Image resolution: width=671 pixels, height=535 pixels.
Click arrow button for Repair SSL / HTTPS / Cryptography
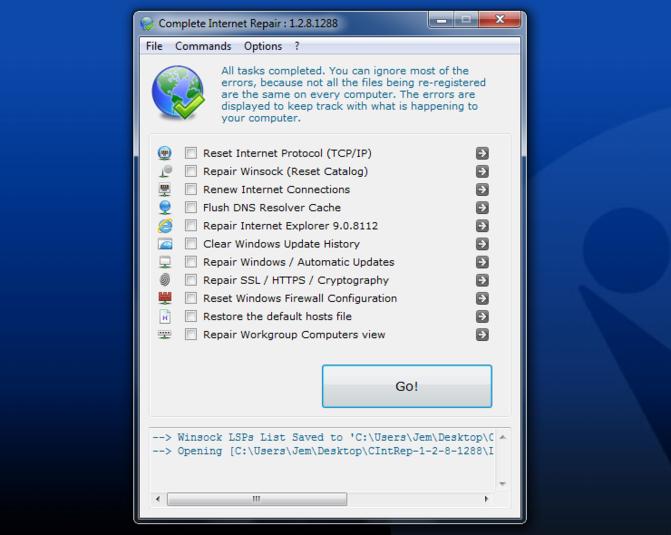pos(482,280)
